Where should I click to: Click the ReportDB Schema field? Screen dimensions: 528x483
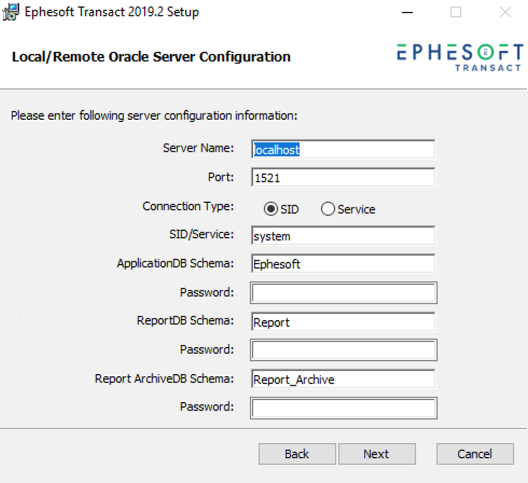[x=343, y=322]
